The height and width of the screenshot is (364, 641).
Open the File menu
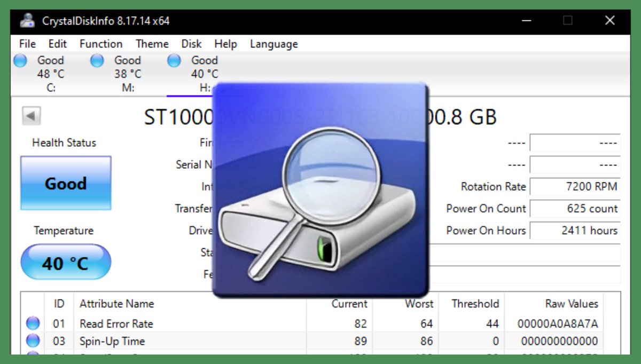tap(27, 44)
